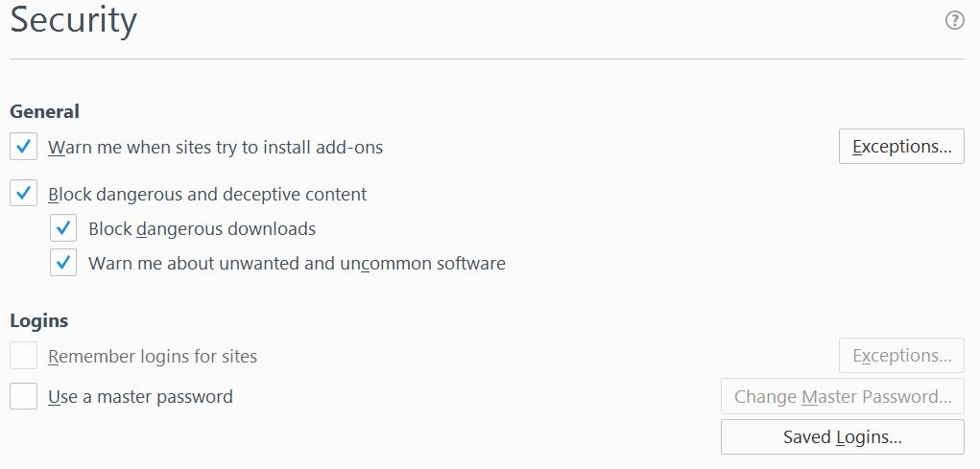
Task: Uncheck the unwanted and uncommon software warning box
Action: (x=63, y=263)
